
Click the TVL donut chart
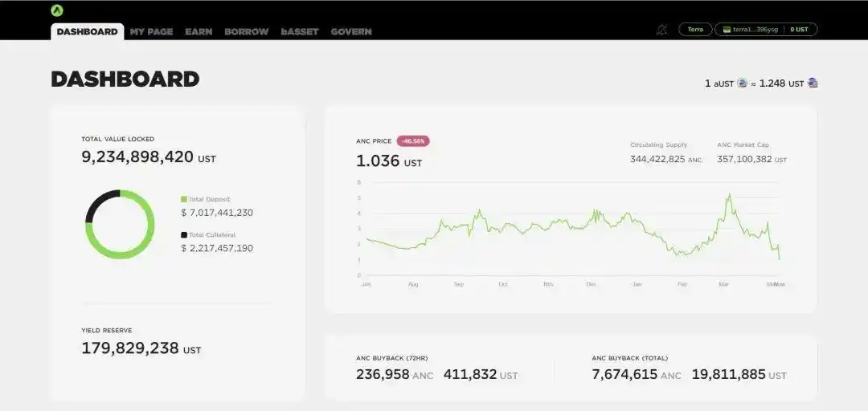tap(120, 224)
